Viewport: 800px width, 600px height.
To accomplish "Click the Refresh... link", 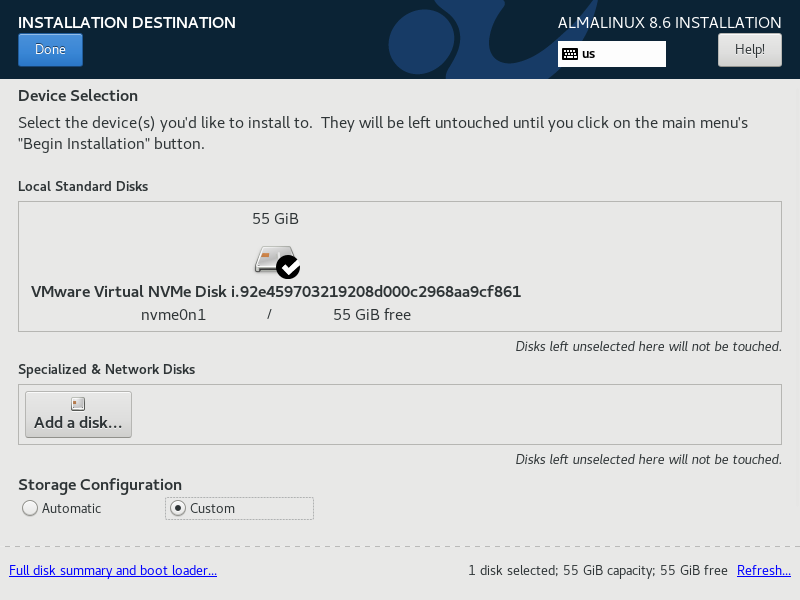I will (764, 570).
